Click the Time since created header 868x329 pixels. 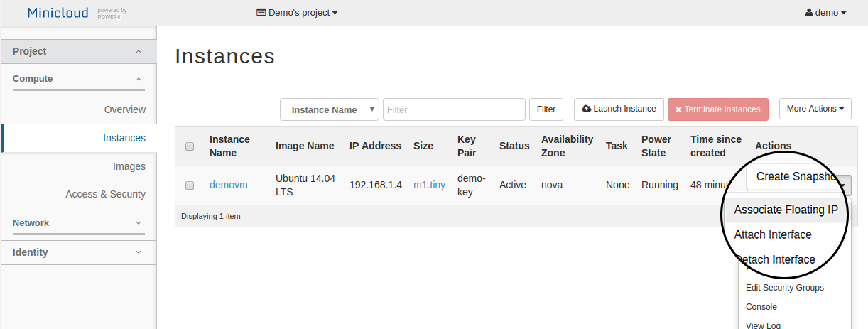[716, 146]
